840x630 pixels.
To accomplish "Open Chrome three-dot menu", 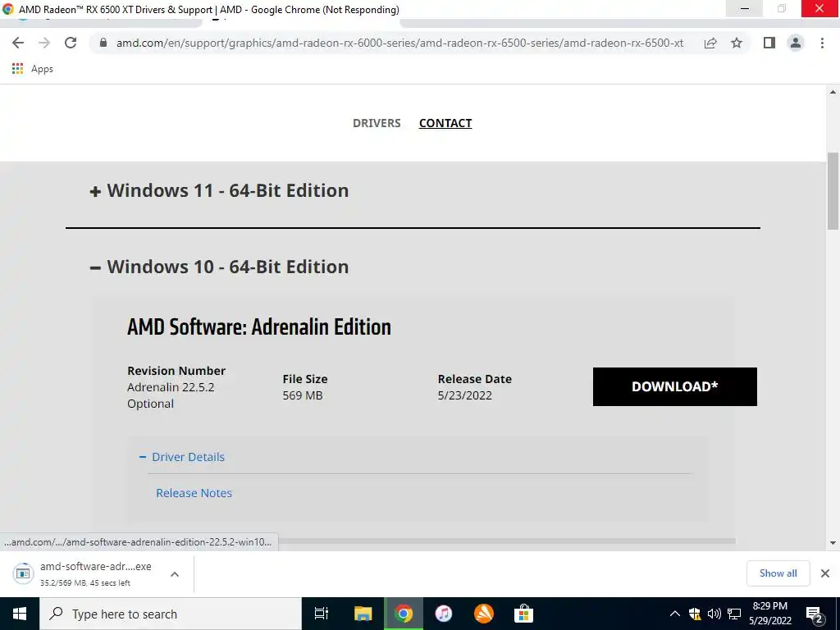I will tap(822, 43).
